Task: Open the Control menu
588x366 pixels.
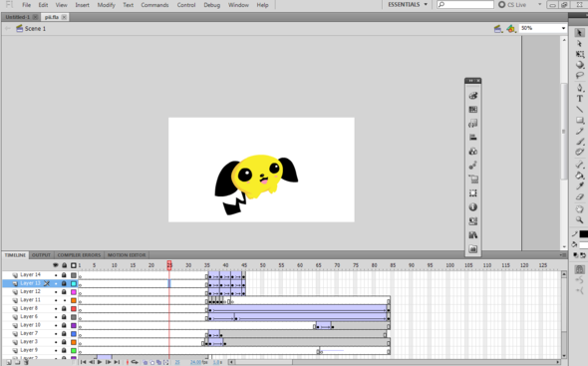Action: tap(186, 5)
